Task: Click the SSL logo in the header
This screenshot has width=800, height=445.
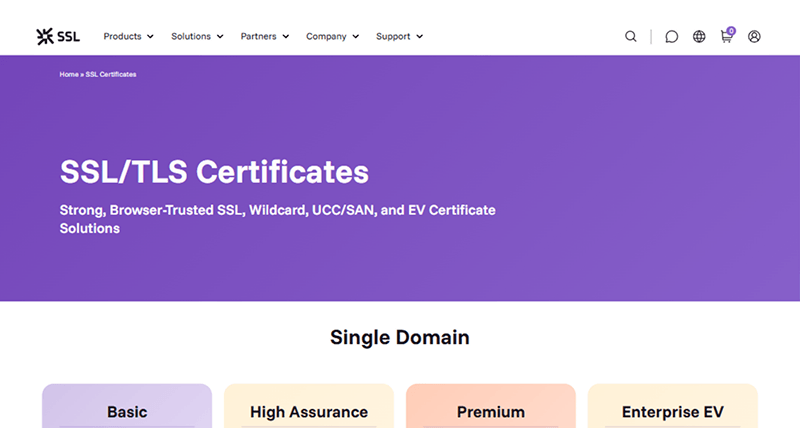Action: coord(58,36)
